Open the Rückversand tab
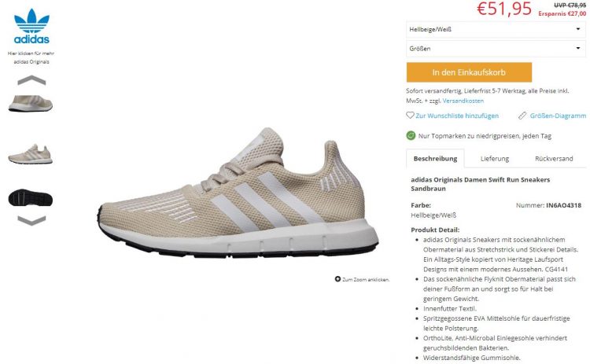Image resolution: width=590 pixels, height=364 pixels. coord(554,159)
